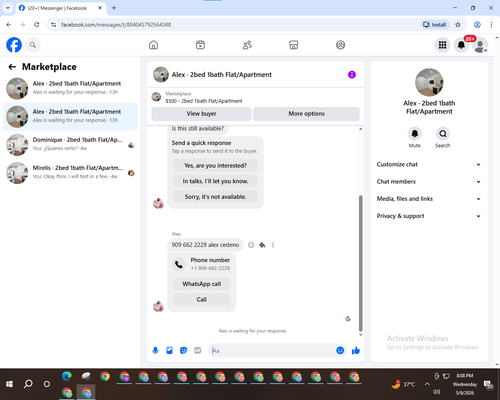Open the Marketplace storefront icon

(294, 45)
